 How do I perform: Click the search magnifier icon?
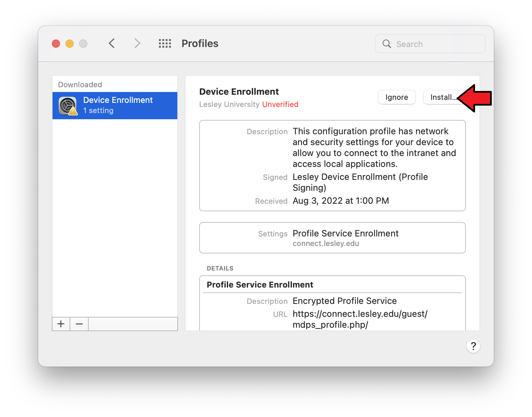coord(387,44)
